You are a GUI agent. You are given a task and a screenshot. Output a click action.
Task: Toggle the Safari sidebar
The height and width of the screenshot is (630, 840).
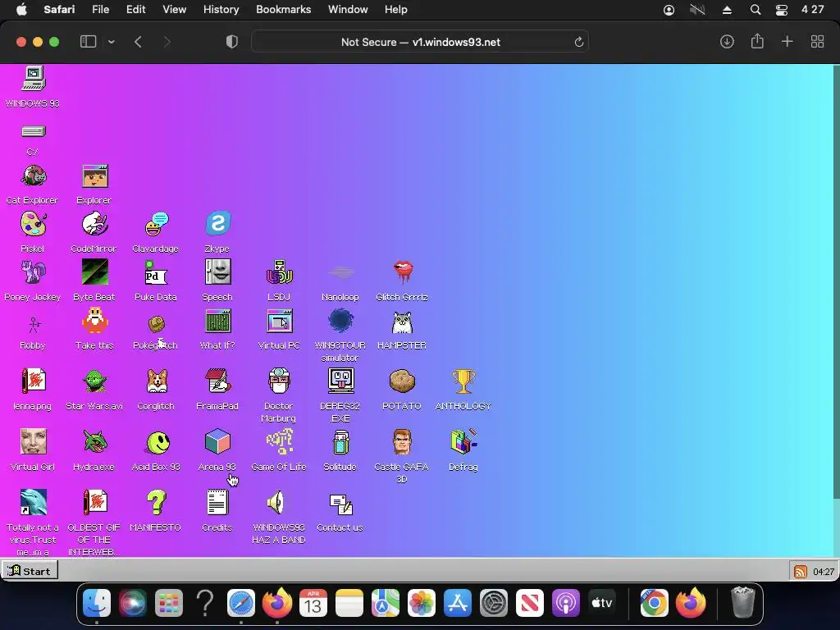pos(88,42)
